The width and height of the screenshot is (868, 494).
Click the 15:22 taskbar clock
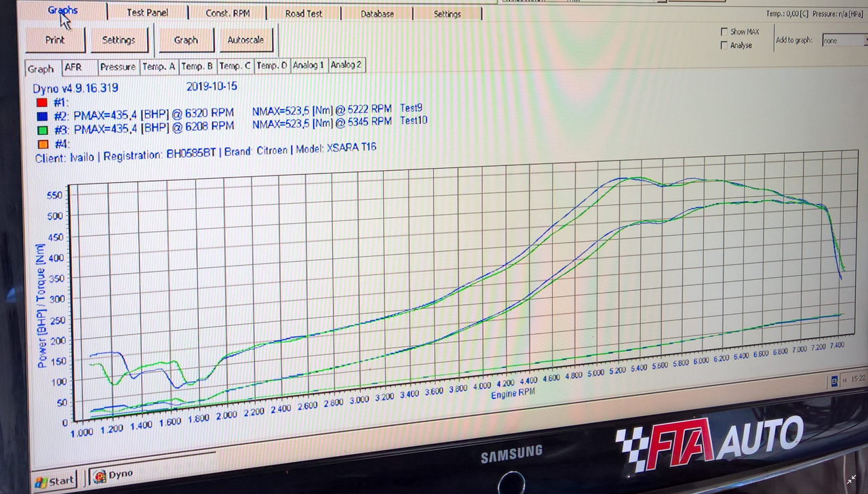[858, 379]
